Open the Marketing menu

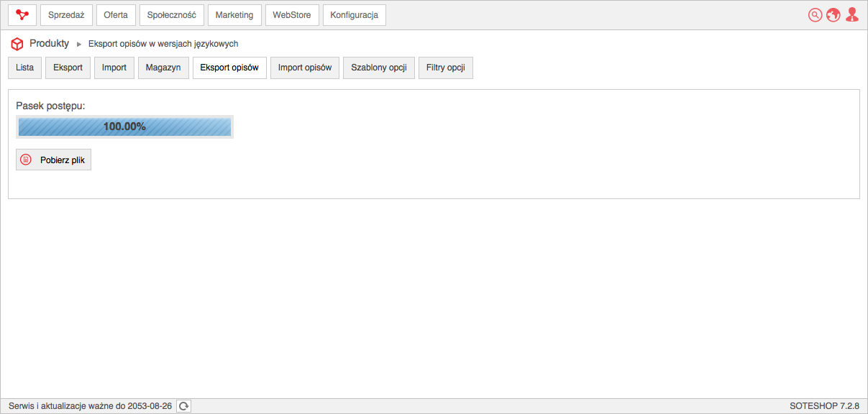(234, 15)
